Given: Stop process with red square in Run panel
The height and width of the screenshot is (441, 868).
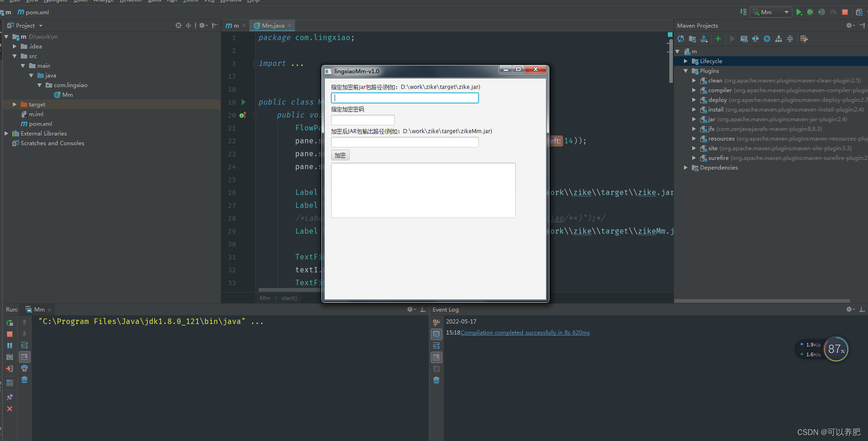Looking at the screenshot, I should tap(10, 334).
